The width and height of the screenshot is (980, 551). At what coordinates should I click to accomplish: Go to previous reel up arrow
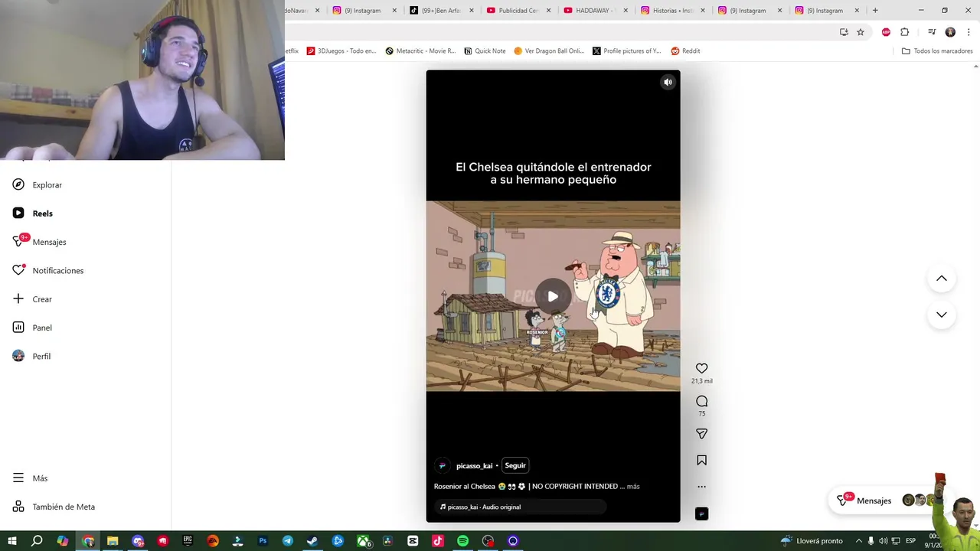click(942, 279)
